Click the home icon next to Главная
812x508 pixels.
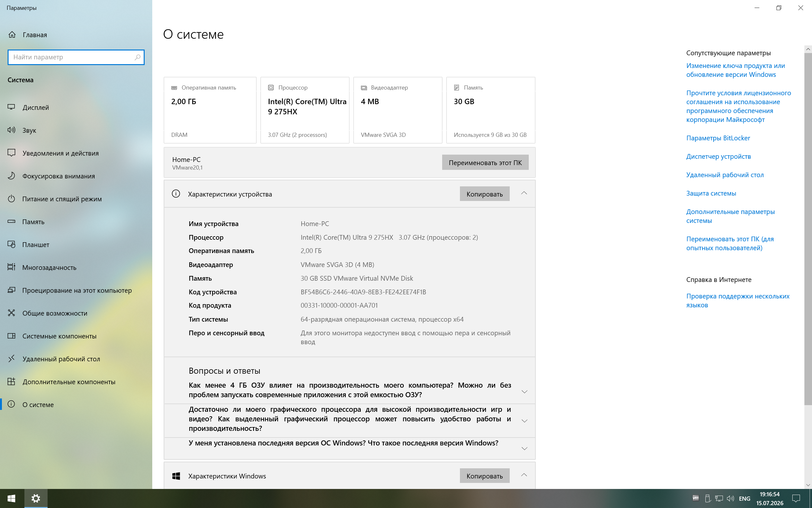[12, 35]
